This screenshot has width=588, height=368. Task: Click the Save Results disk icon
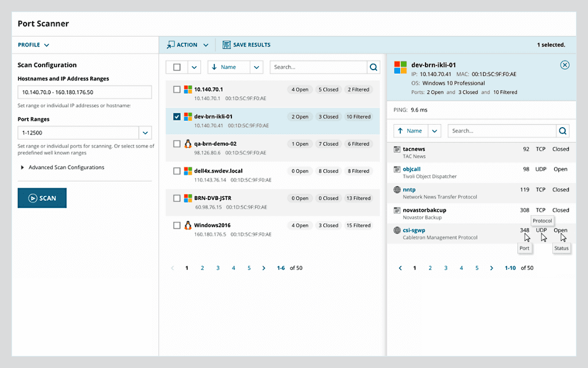click(226, 45)
